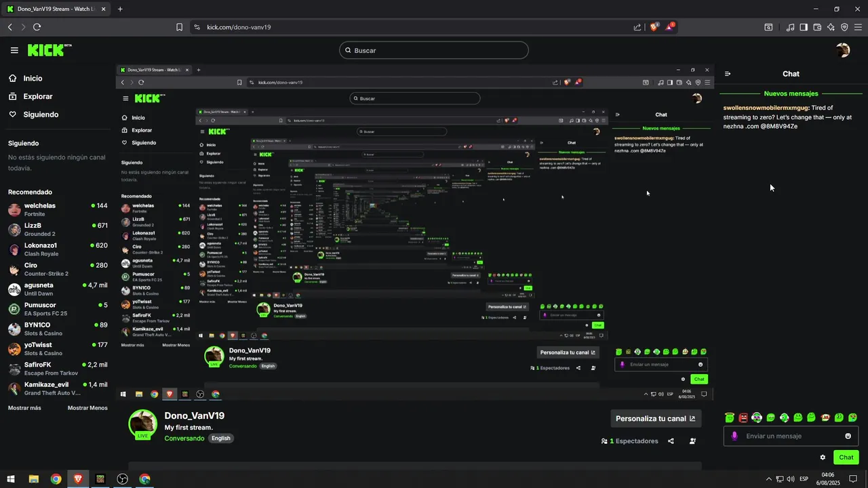Open OBS Studio from taskbar
The width and height of the screenshot is (868, 488).
pyautogui.click(x=122, y=479)
